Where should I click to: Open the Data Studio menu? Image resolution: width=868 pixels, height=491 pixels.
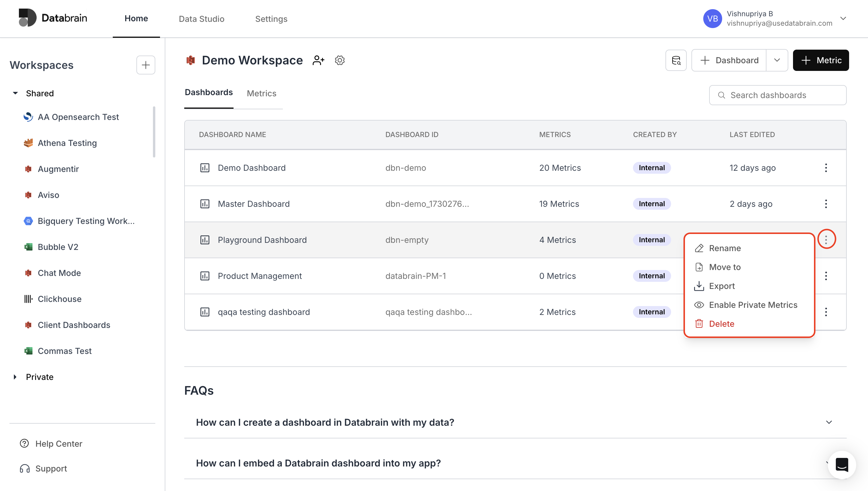click(201, 19)
